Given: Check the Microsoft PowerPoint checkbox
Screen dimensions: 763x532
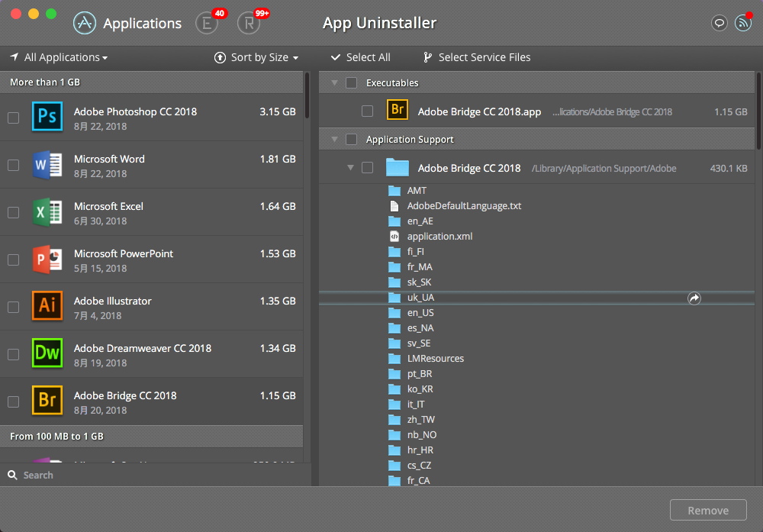Looking at the screenshot, I should (14, 260).
